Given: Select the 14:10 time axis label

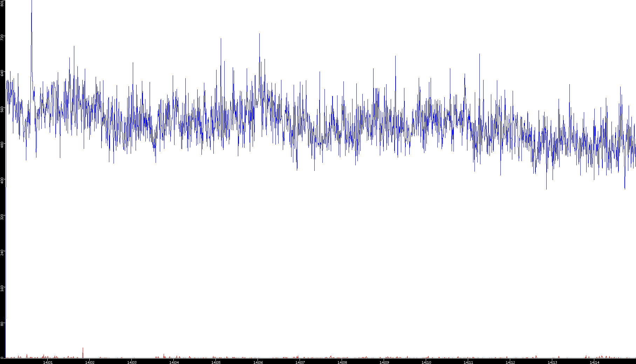Looking at the screenshot, I should tap(426, 362).
